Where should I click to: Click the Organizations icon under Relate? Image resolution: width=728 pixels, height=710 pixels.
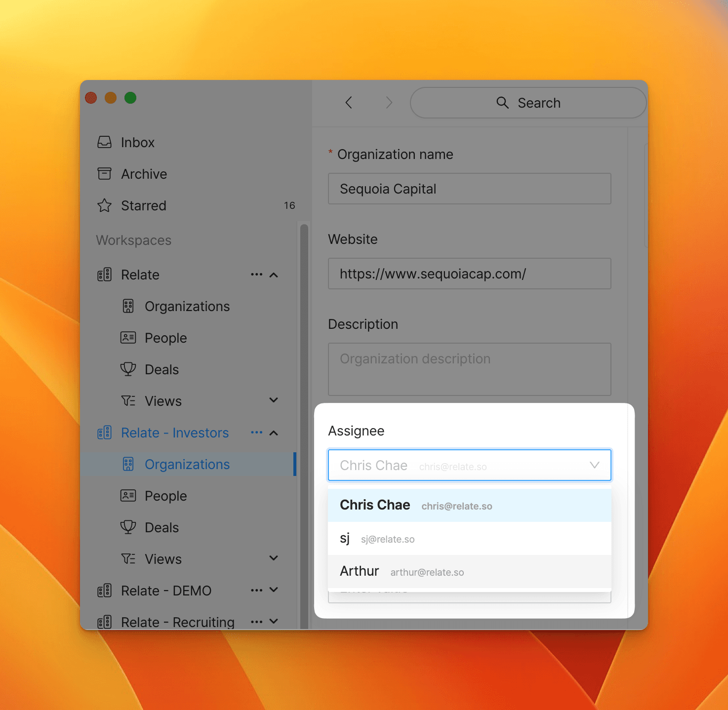(x=128, y=307)
